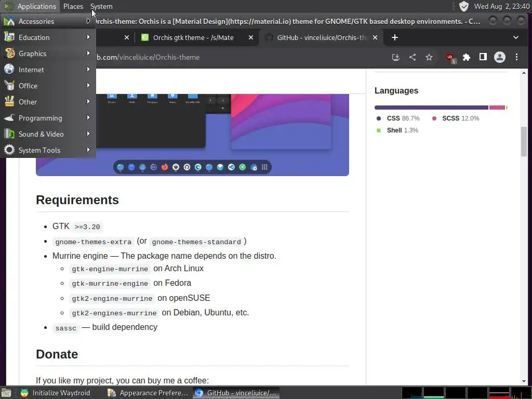The height and width of the screenshot is (399, 532).
Task: Click the page vertical scrollbar thumb
Action: pos(524,141)
